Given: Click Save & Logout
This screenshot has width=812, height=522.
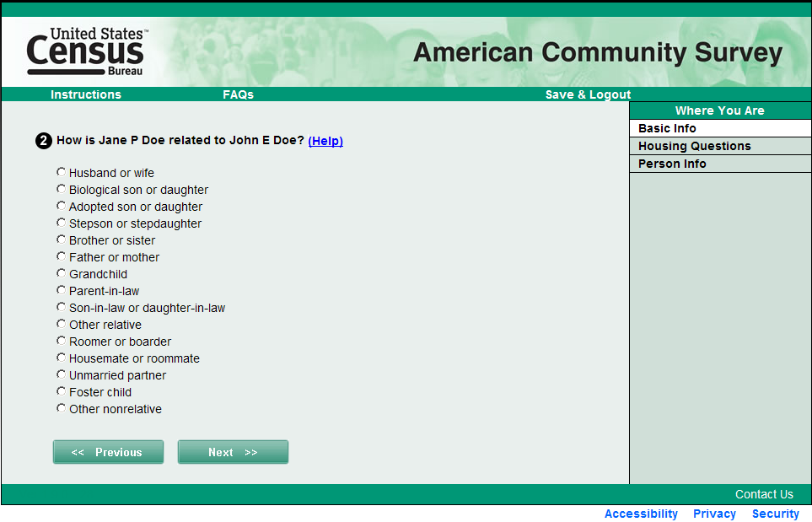Looking at the screenshot, I should pos(589,94).
